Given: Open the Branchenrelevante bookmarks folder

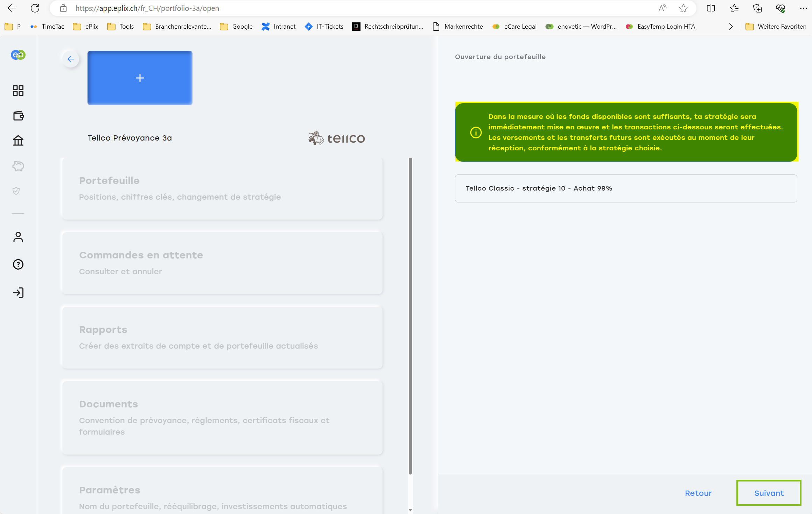Looking at the screenshot, I should 177,27.
